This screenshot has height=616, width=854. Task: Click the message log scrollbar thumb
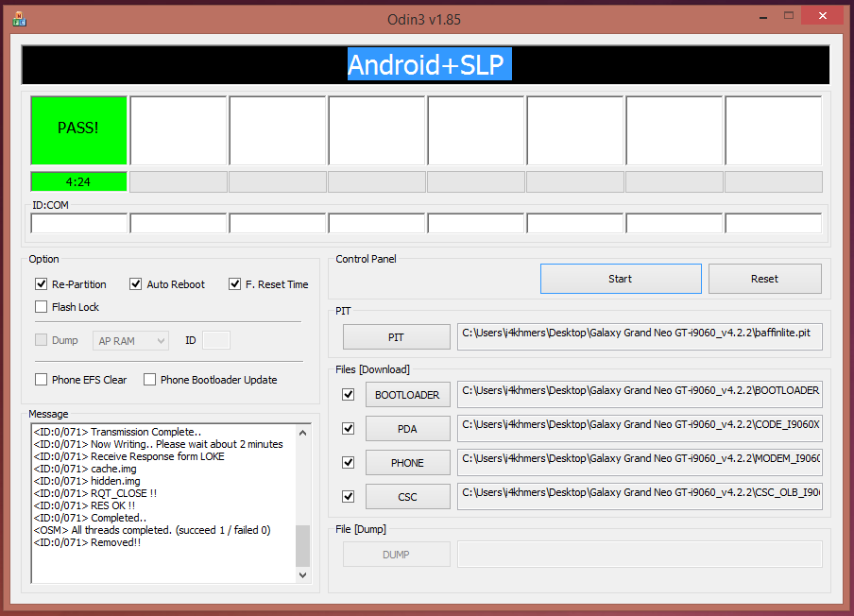coord(303,546)
